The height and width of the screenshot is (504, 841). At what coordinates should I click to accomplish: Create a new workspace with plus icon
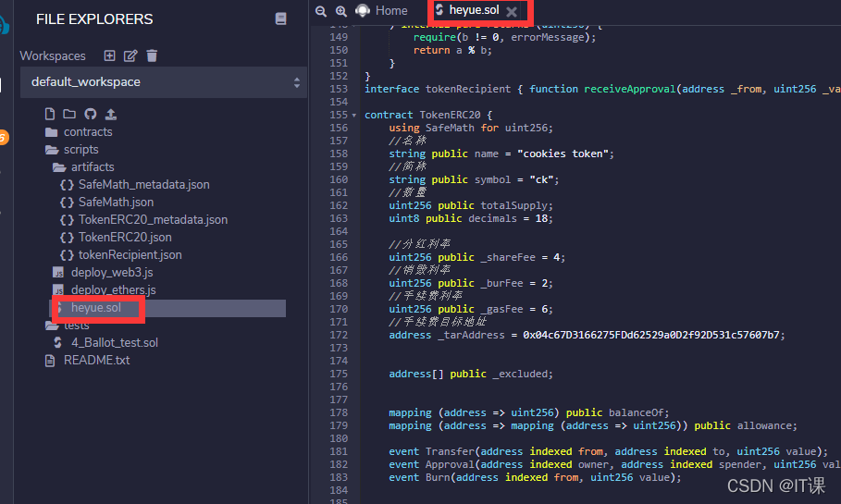pyautogui.click(x=109, y=55)
